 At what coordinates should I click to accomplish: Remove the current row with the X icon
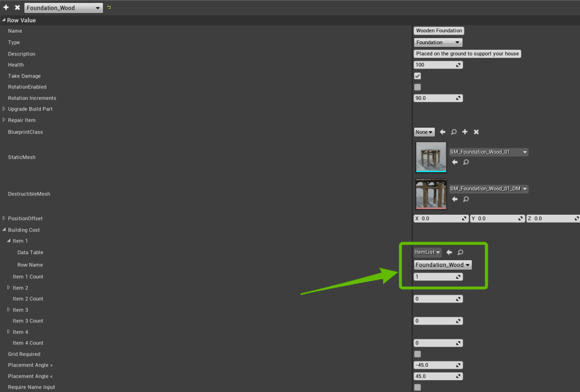click(x=17, y=7)
